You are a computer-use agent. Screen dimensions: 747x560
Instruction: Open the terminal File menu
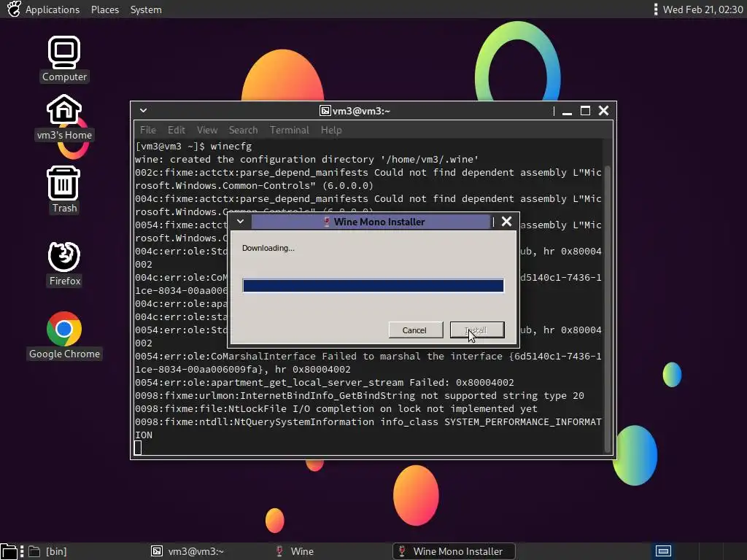(147, 130)
